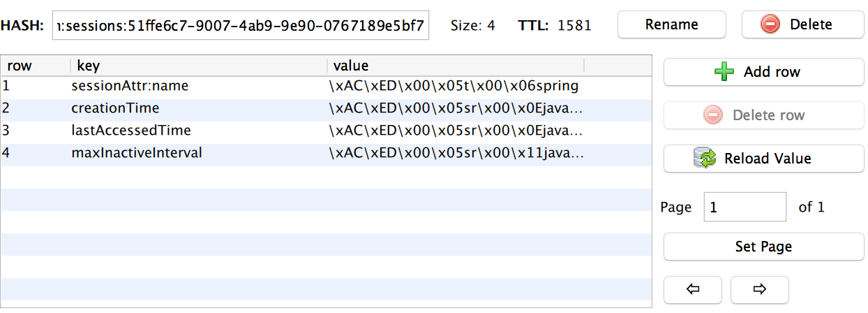Click the red minus icon on Delete
The width and height of the screenshot is (868, 313).
[x=770, y=24]
